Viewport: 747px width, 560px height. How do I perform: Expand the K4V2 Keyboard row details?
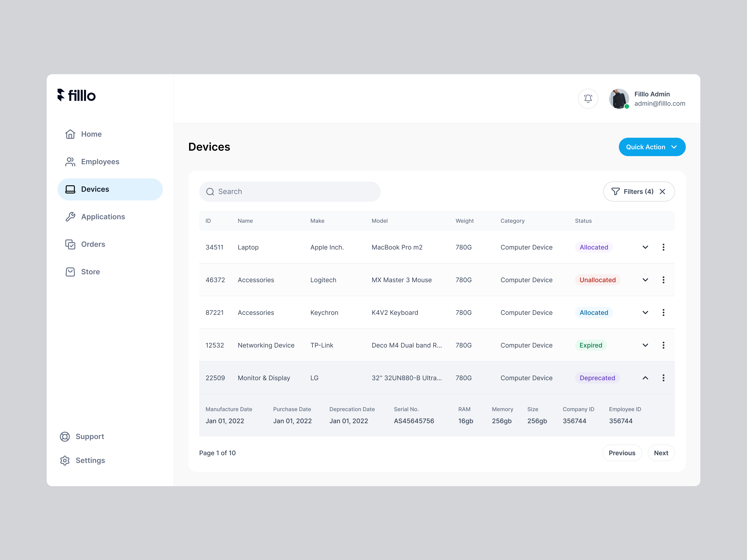(x=645, y=312)
